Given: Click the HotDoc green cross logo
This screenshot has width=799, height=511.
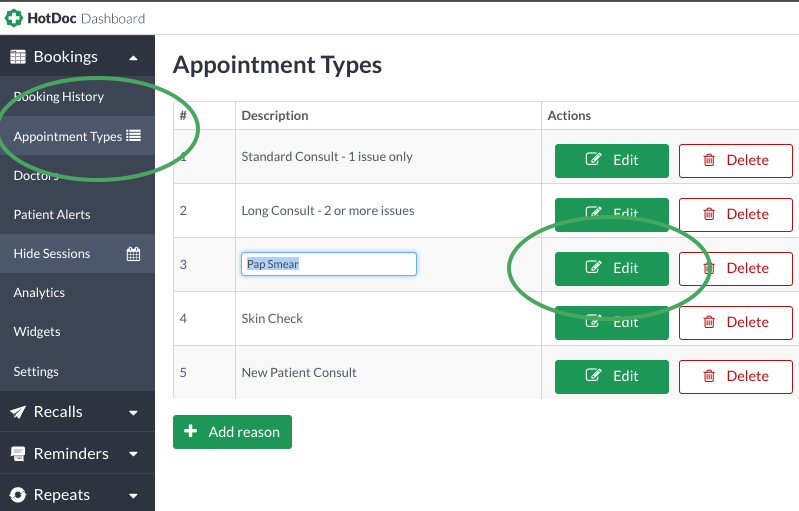Looking at the screenshot, I should 14,18.
